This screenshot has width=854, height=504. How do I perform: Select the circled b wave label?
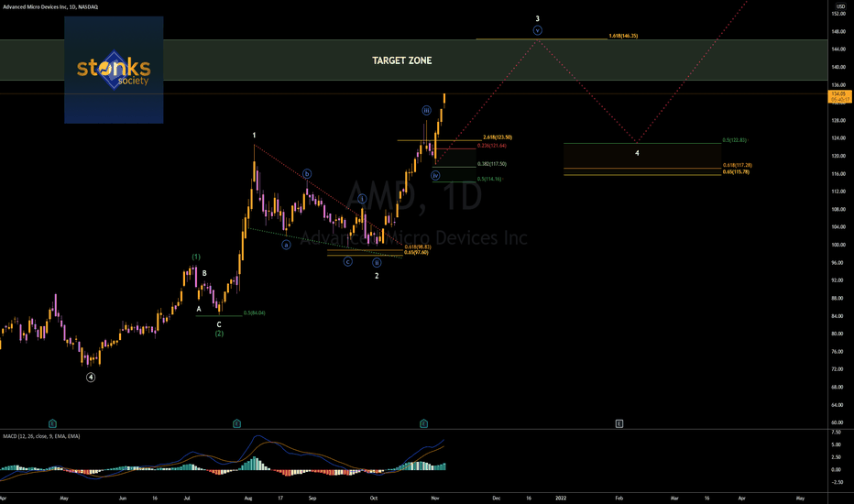point(307,174)
